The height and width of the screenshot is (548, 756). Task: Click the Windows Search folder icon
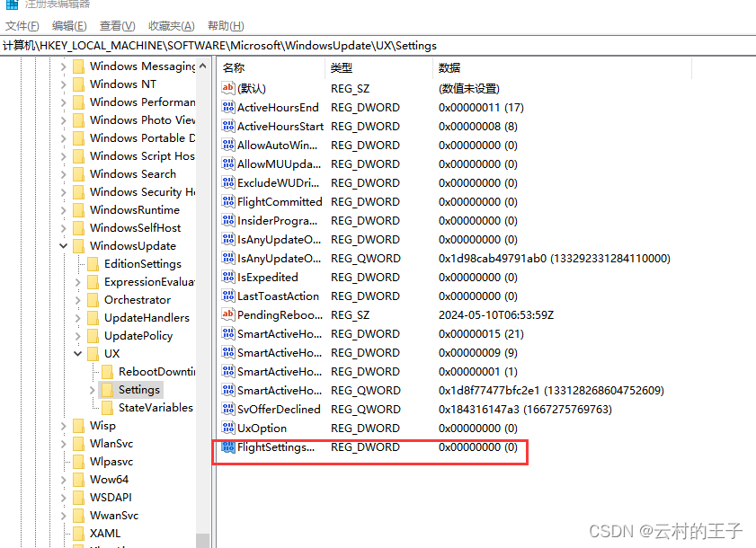[x=78, y=174]
